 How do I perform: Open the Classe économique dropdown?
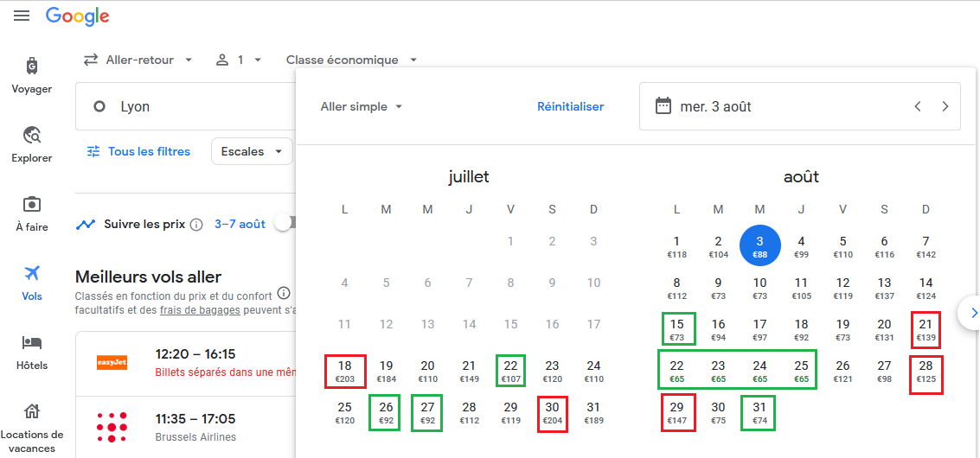coord(351,60)
